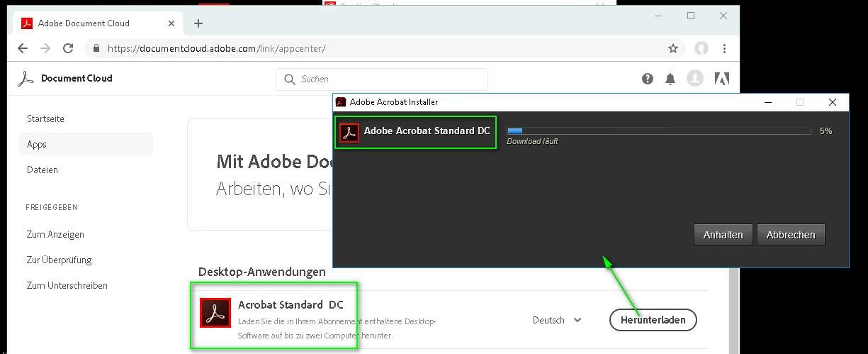
Task: Open a new browser tab with plus
Action: coord(198,23)
